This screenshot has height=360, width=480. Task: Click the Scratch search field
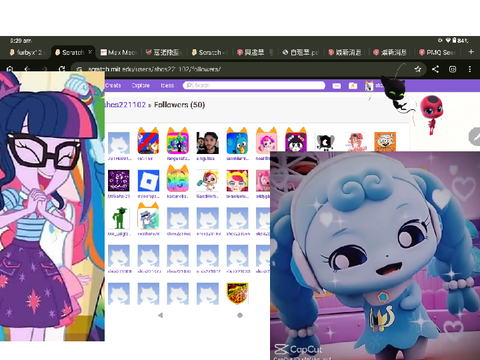pos(254,85)
